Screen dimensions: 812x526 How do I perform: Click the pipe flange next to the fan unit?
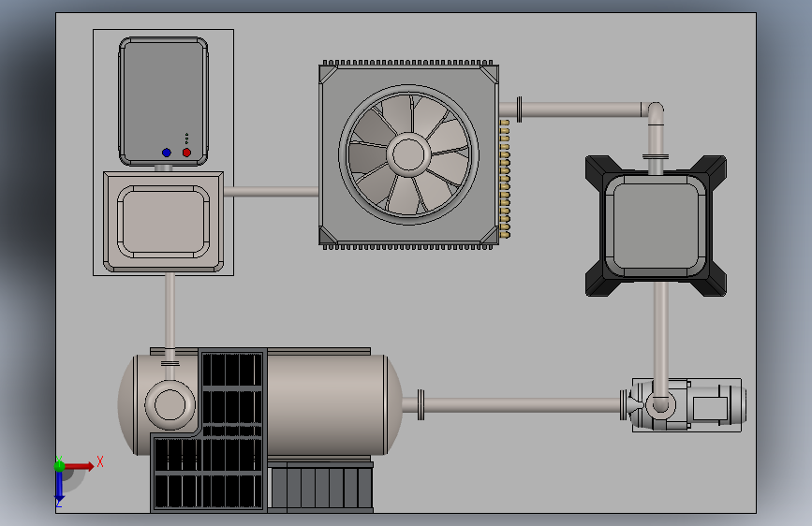519,110
